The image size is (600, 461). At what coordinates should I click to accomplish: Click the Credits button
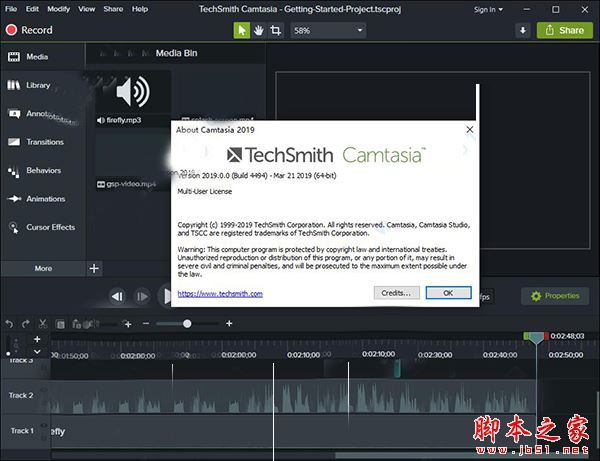(396, 293)
